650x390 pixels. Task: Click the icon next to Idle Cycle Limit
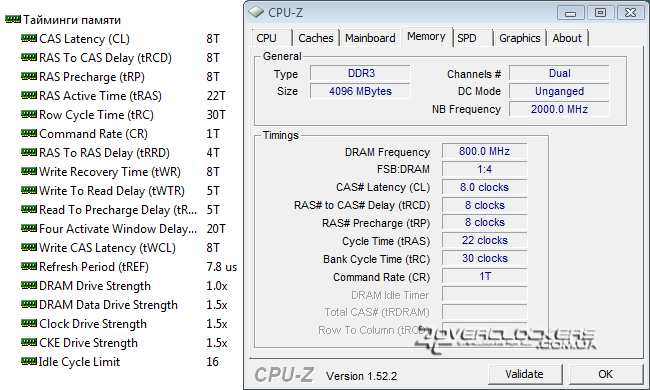[x=29, y=361]
